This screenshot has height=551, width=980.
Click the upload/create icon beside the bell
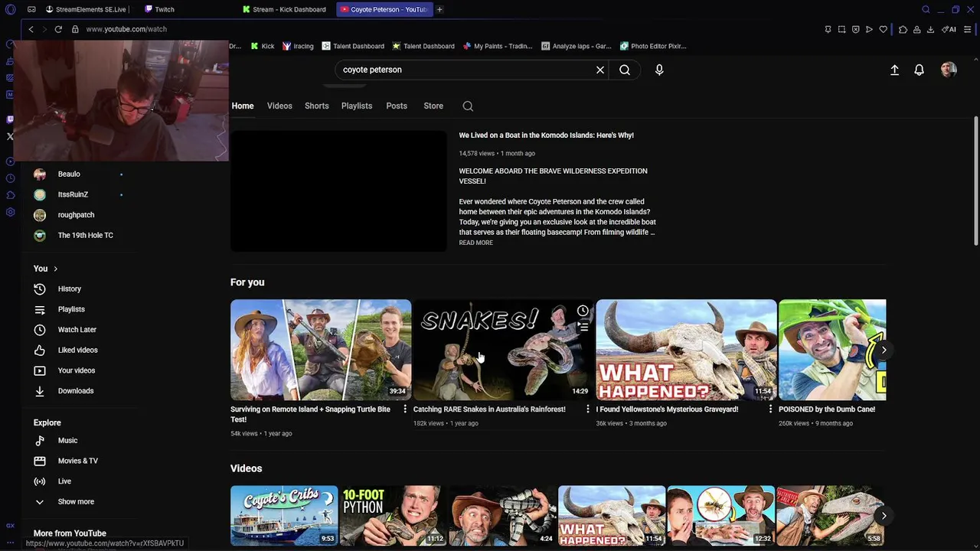pos(894,70)
